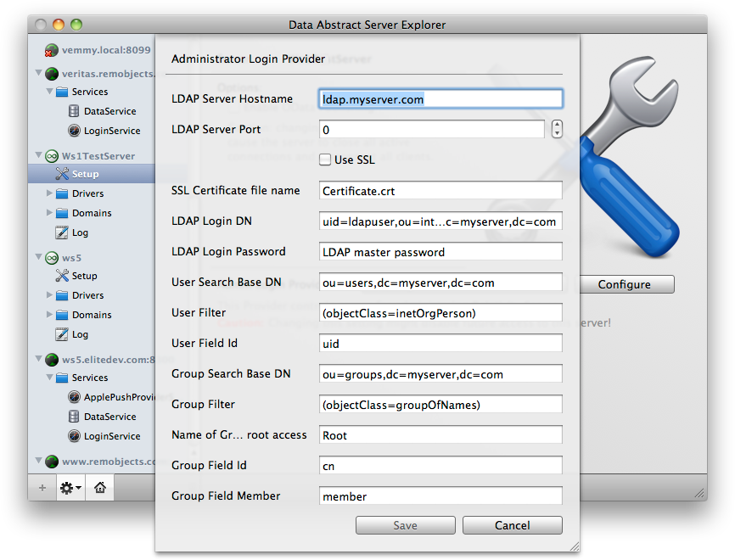The image size is (735, 560).
Task: Click the Services folder icon under veritas.remobjects
Action: click(62, 92)
